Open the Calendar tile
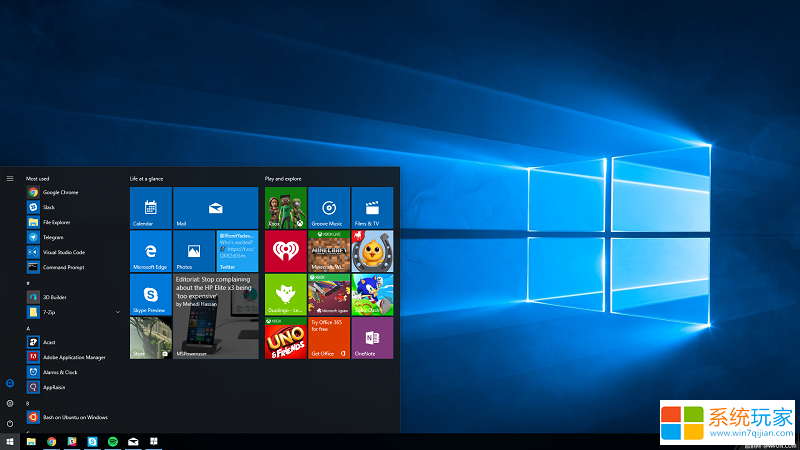 [x=151, y=208]
